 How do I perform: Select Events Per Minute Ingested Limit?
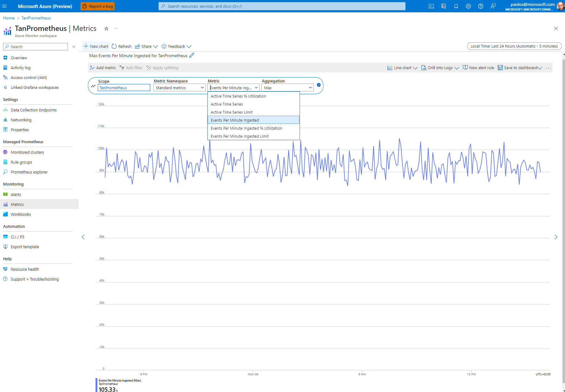[x=254, y=136]
